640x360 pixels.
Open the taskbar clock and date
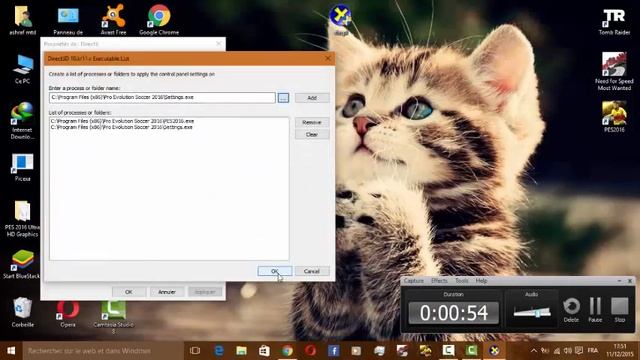click(619, 351)
